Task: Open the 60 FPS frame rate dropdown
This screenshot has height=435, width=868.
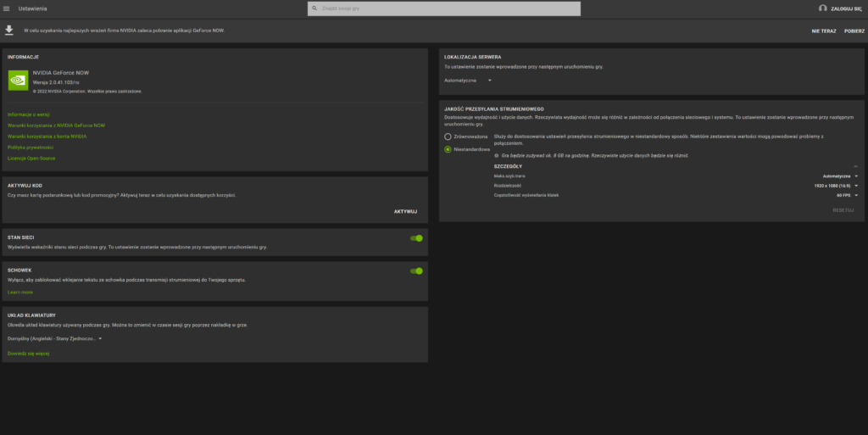Action: click(x=847, y=195)
